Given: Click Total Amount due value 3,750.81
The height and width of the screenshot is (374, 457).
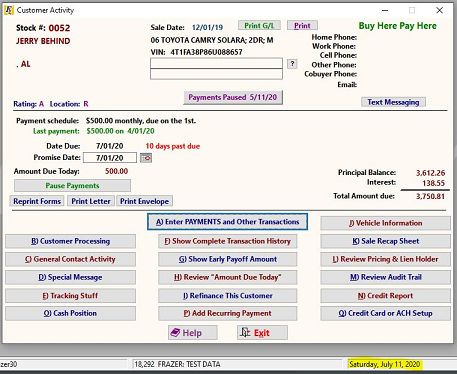Looking at the screenshot, I should click(430, 196).
